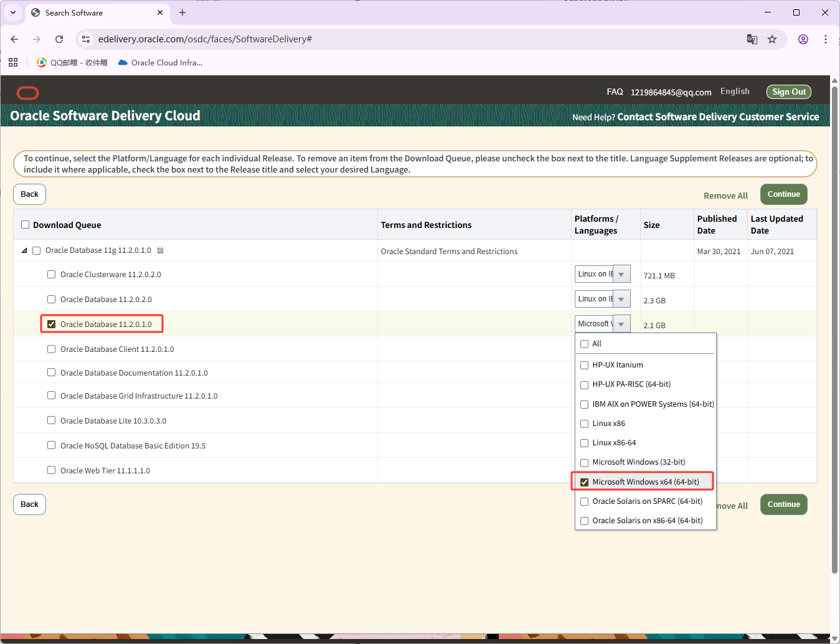Check Oracle Web Tier 11.1.1.1.0
The width and height of the screenshot is (840, 644).
(x=52, y=470)
